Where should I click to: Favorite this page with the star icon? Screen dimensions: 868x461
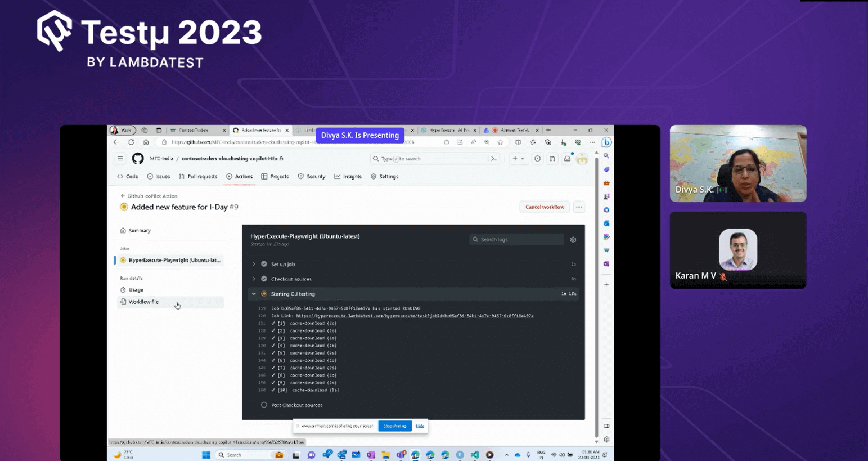[500, 142]
